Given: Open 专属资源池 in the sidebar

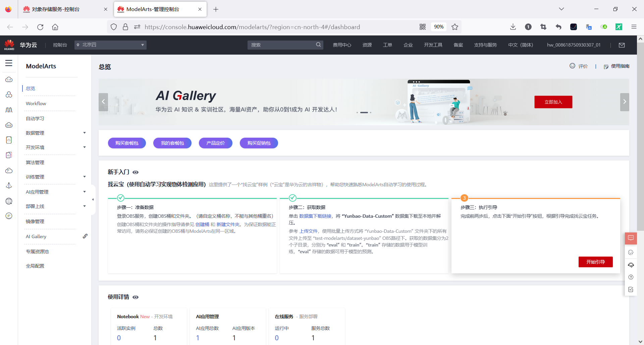Looking at the screenshot, I should point(37,252).
